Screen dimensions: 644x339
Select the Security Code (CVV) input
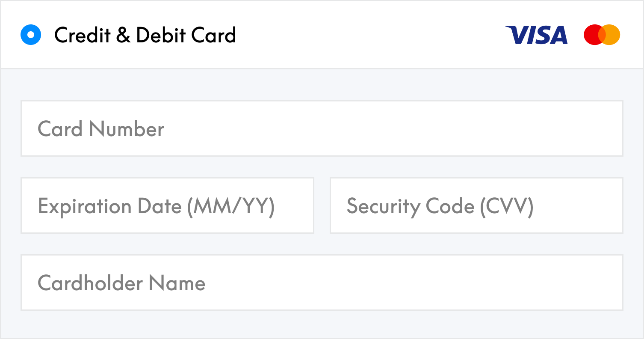(476, 205)
